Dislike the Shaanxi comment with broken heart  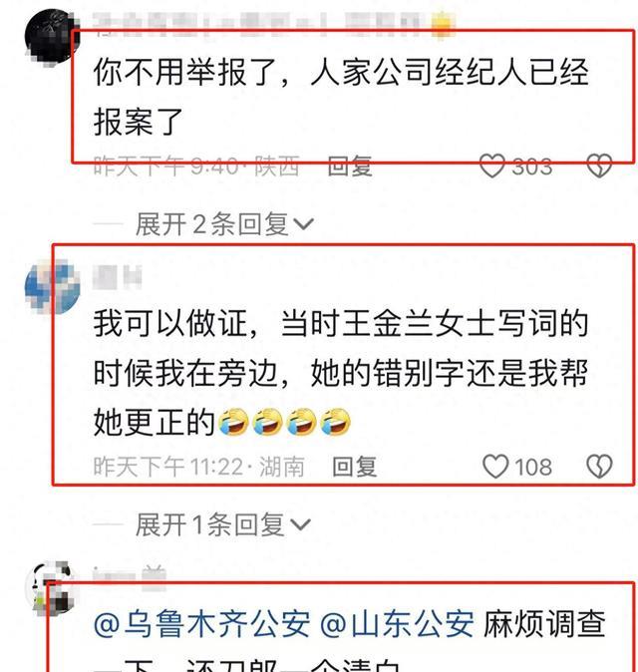(599, 166)
